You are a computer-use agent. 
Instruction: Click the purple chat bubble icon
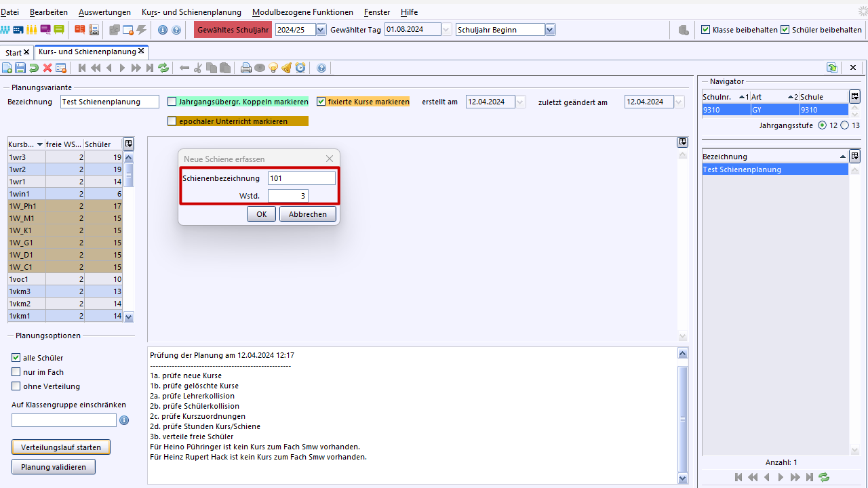[x=45, y=30]
